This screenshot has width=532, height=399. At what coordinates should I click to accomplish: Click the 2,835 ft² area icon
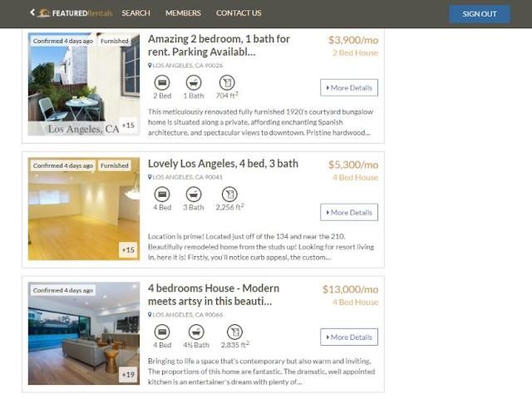[234, 332]
